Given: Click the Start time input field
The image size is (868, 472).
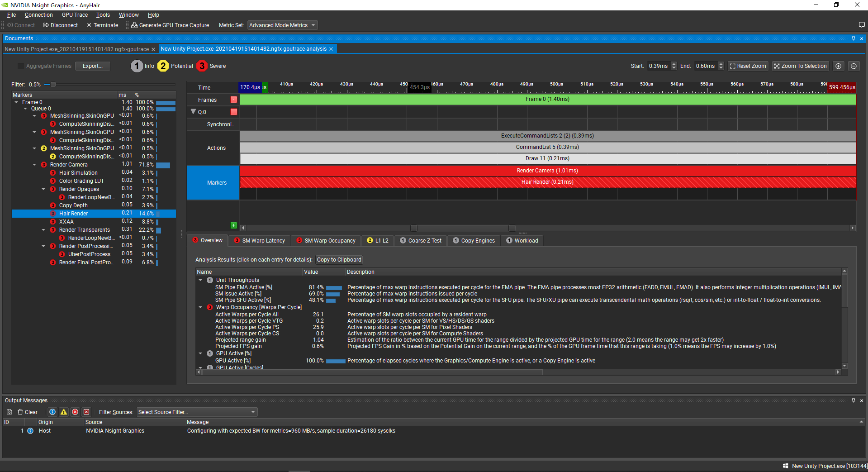Looking at the screenshot, I should click(x=659, y=66).
